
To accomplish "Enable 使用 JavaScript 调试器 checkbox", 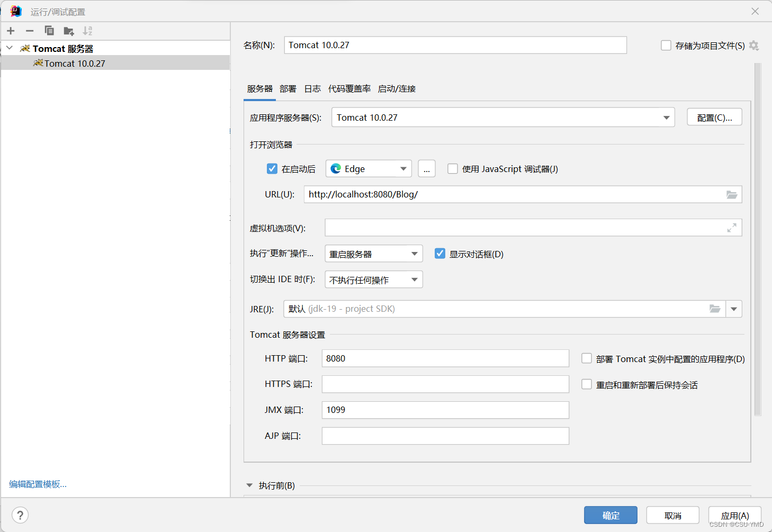I will point(453,169).
